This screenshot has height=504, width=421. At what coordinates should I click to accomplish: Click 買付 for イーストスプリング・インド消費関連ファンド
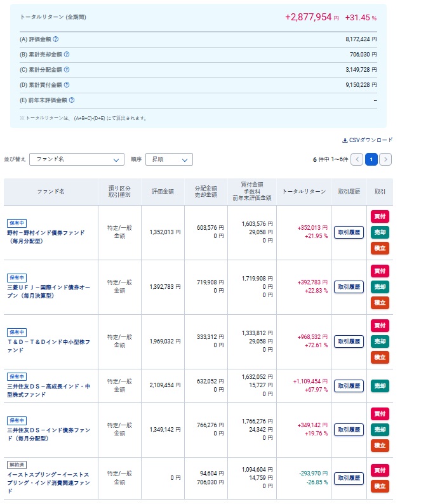(x=380, y=470)
